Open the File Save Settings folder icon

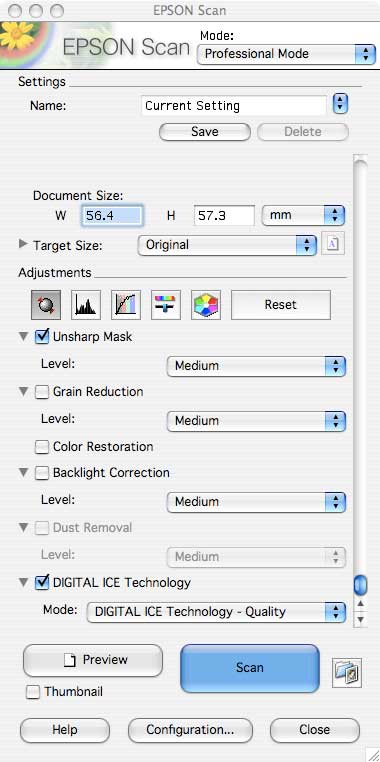(347, 673)
